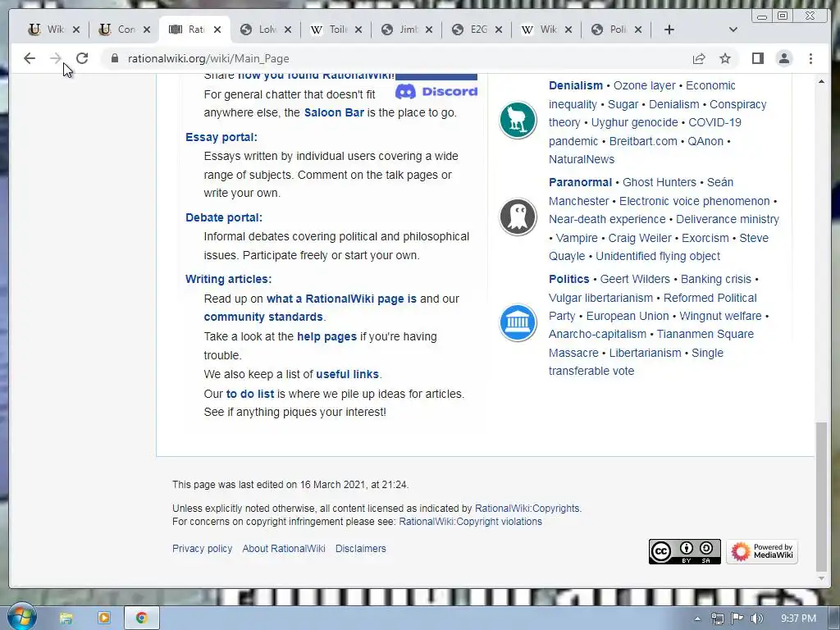Open the Anarcho-capitalism link
Image resolution: width=840 pixels, height=630 pixels.
tap(597, 335)
